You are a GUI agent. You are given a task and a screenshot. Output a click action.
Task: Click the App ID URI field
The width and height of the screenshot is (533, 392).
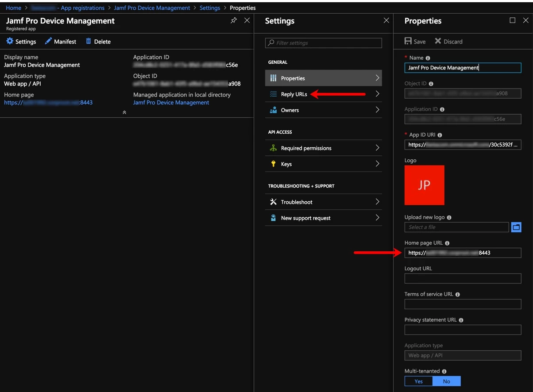[x=463, y=145]
